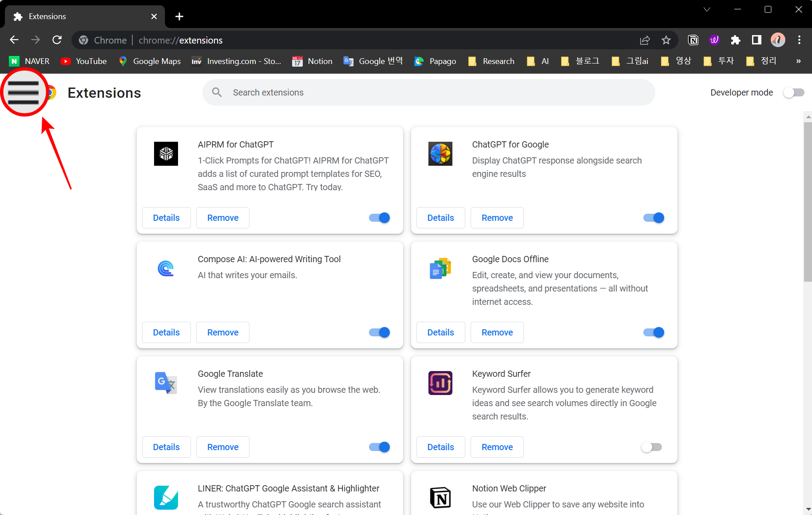Open the YouTube bookmark

pyautogui.click(x=84, y=61)
